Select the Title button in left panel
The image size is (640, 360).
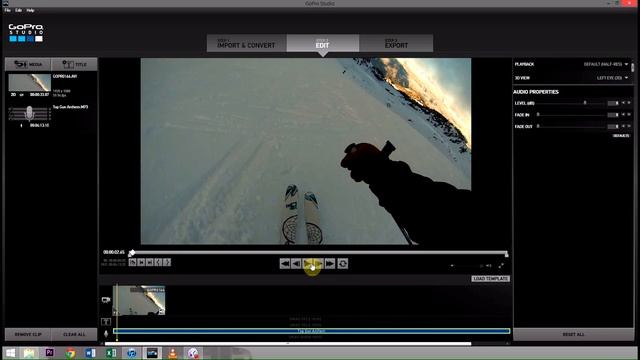pyautogui.click(x=75, y=64)
